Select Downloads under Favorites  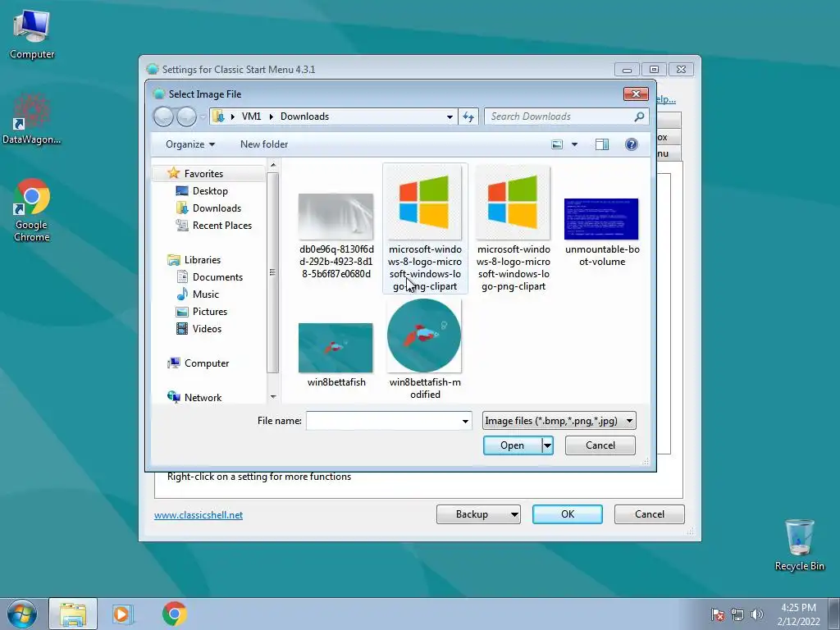click(x=217, y=208)
